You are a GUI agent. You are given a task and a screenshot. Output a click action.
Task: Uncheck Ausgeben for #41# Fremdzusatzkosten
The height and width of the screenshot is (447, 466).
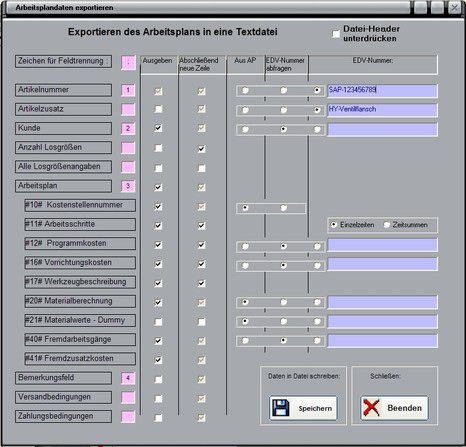[x=158, y=360]
